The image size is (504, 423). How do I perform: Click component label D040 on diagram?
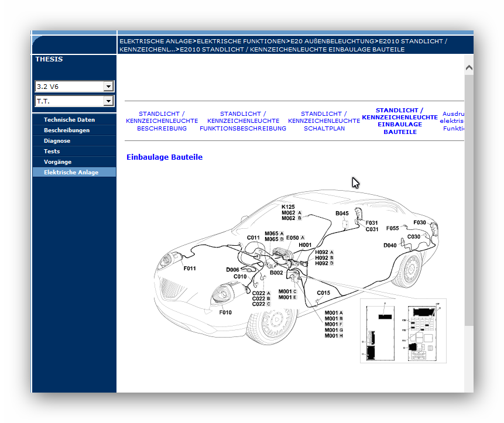(x=390, y=245)
